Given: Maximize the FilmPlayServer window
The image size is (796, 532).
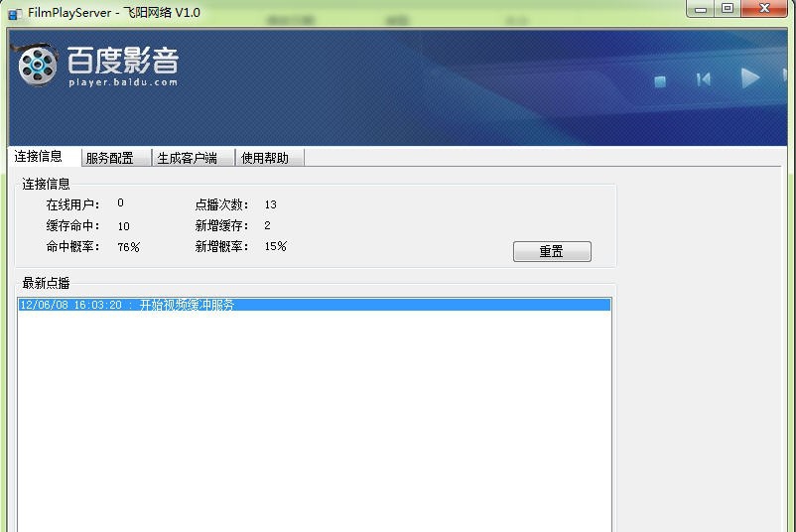Looking at the screenshot, I should pyautogui.click(x=728, y=9).
